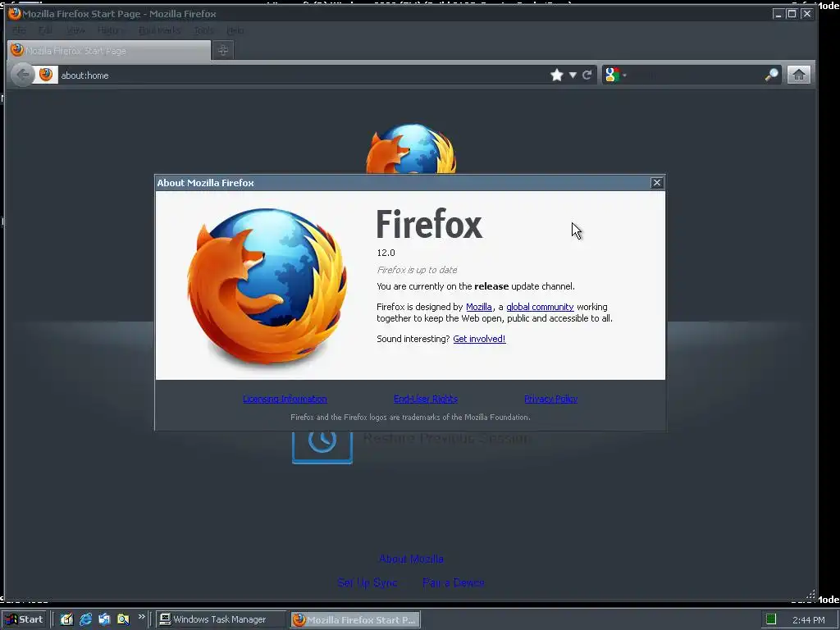Image resolution: width=840 pixels, height=630 pixels.
Task: Click the fourth quick launch icon with magnifier
Action: pos(123,619)
